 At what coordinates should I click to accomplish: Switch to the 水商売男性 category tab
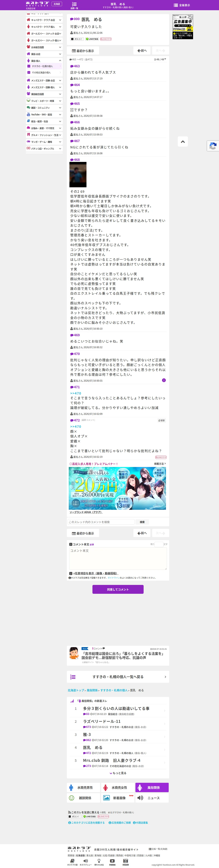tap(83, 787)
